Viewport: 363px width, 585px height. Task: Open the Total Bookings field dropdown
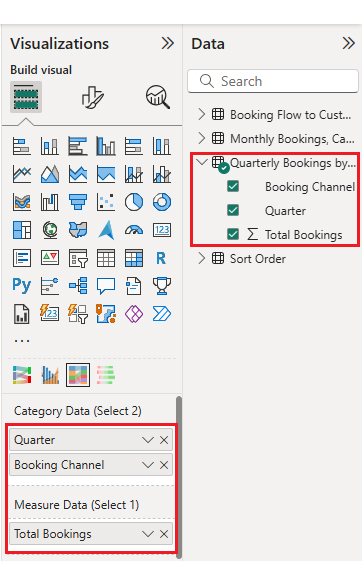[x=148, y=534]
